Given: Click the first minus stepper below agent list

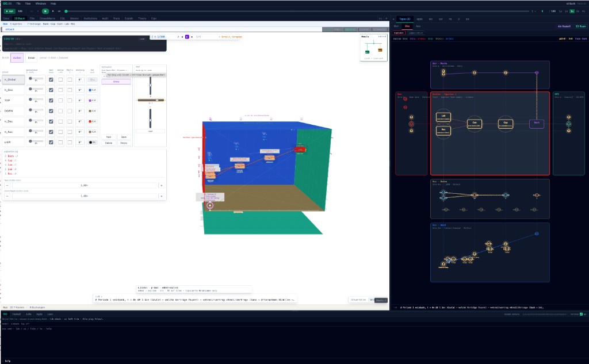Looking at the screenshot, I should pyautogui.click(x=7, y=186).
